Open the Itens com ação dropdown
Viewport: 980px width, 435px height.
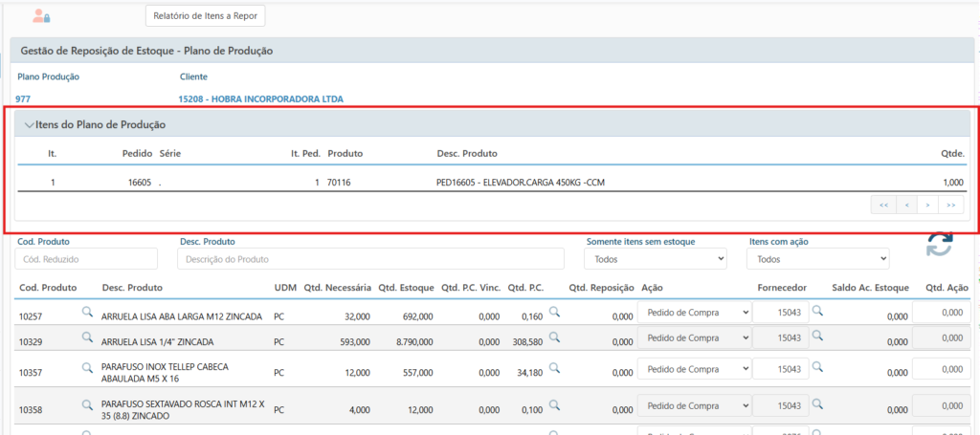(x=818, y=259)
